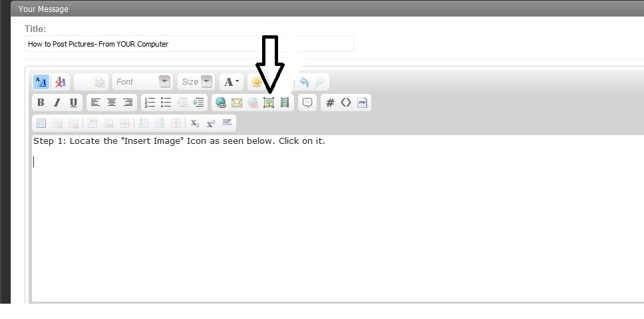The image size is (644, 319).
Task: Click the Wrap HTML angle brackets icon
Action: point(346,103)
